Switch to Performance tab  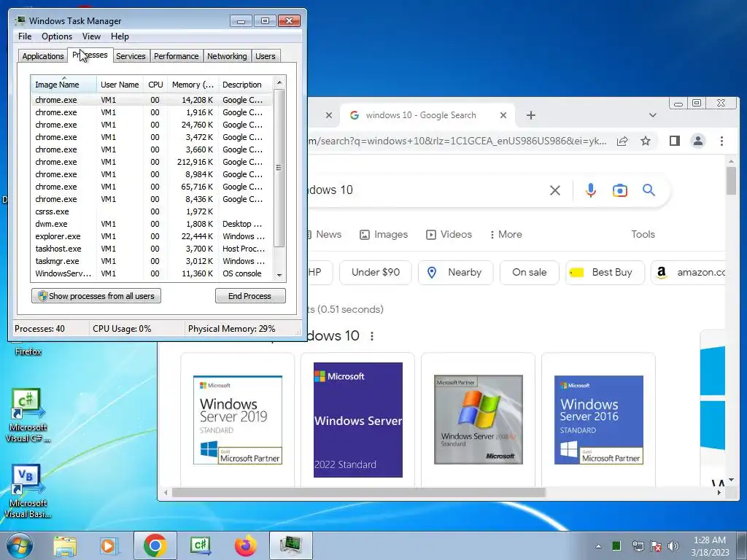(x=176, y=56)
